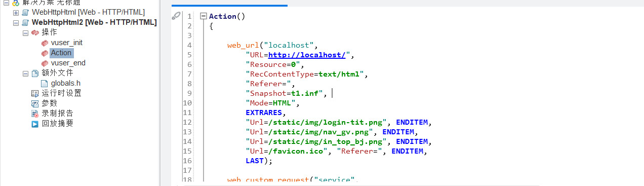The image size is (644, 186).
Task: Click the Action script icon
Action: coord(45,53)
